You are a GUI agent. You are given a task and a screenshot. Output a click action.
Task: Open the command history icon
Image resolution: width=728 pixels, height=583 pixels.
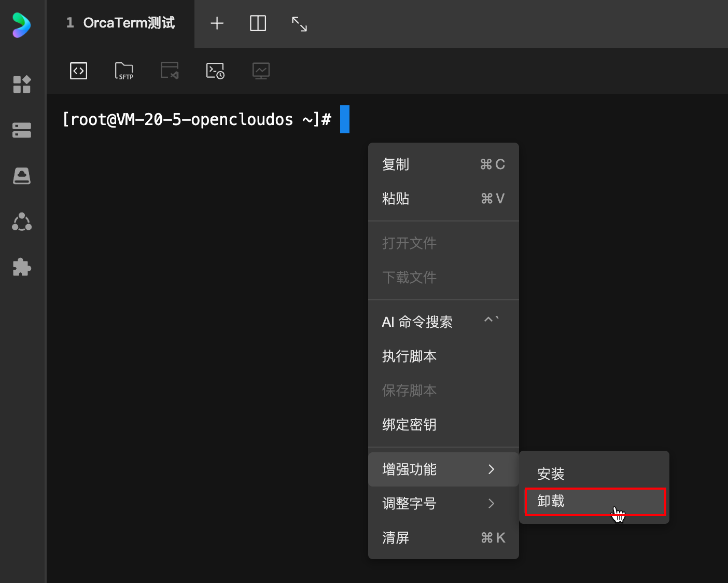point(215,71)
